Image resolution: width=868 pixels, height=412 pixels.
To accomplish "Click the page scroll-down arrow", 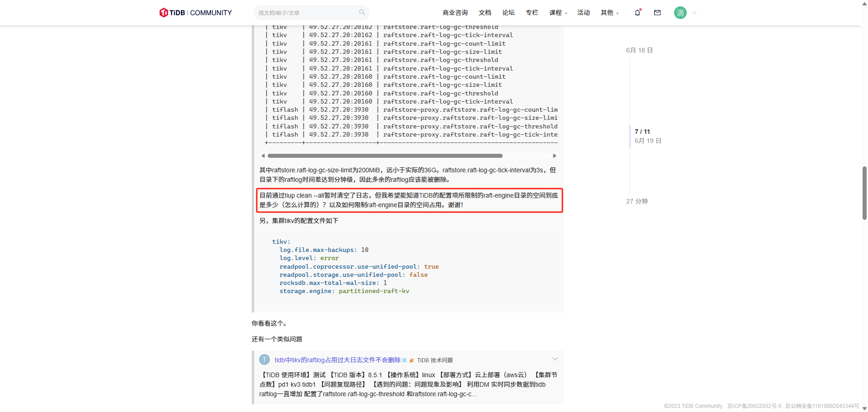I will point(864,408).
